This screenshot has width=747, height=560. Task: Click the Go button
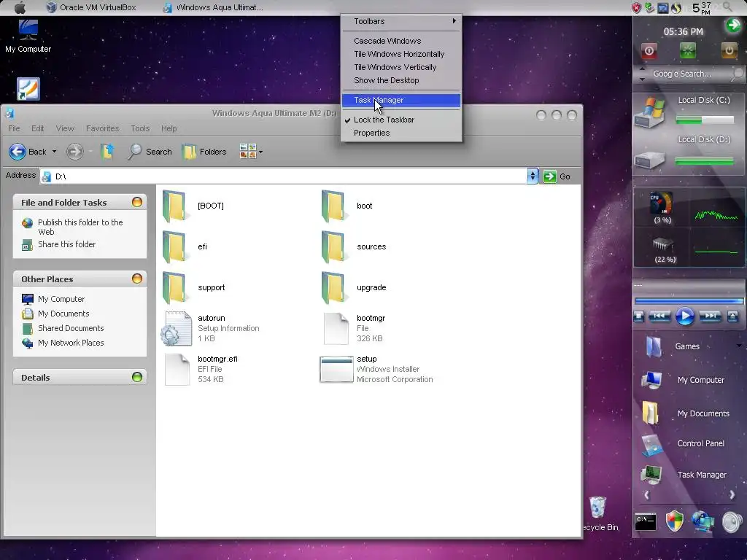coord(557,176)
